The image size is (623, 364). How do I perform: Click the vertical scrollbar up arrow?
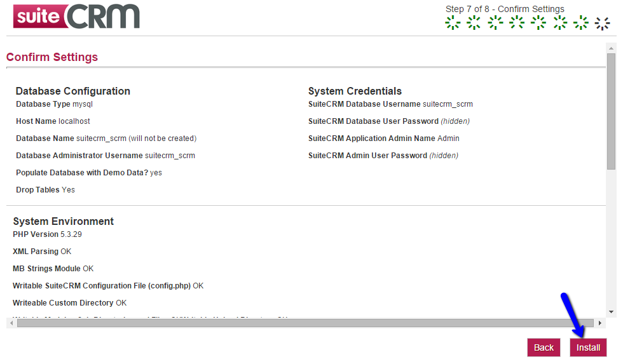pyautogui.click(x=611, y=48)
